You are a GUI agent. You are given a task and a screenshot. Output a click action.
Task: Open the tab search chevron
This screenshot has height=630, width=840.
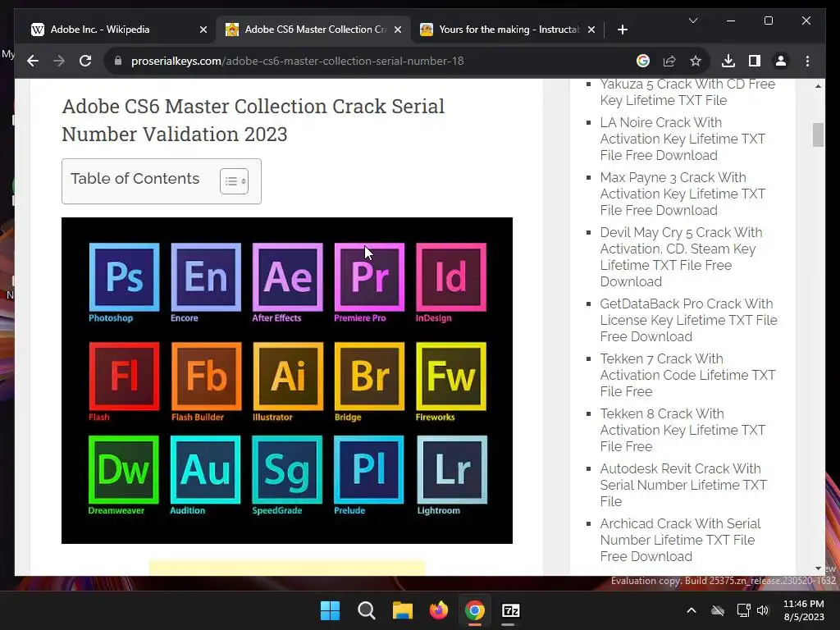(x=692, y=21)
